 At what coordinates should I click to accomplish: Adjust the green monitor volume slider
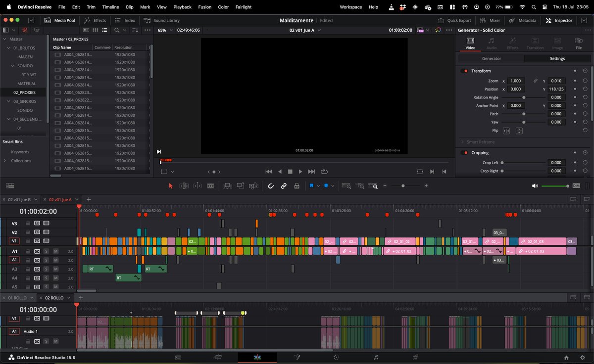click(x=555, y=186)
